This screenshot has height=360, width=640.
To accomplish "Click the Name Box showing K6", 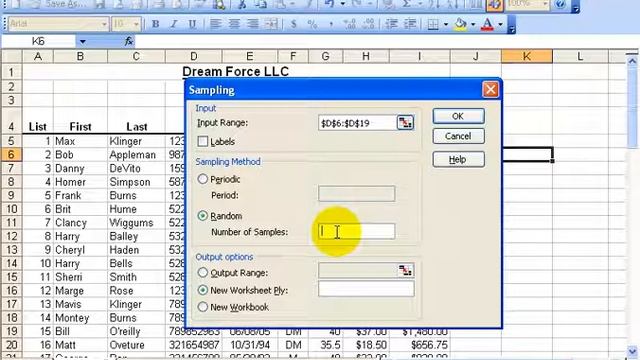I will 39,41.
